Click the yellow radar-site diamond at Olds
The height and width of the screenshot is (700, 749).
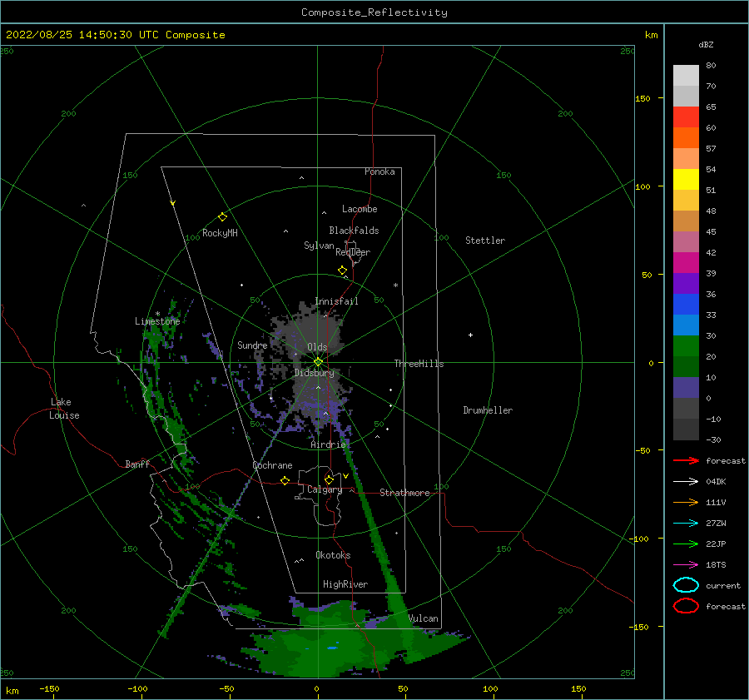pyautogui.click(x=318, y=362)
